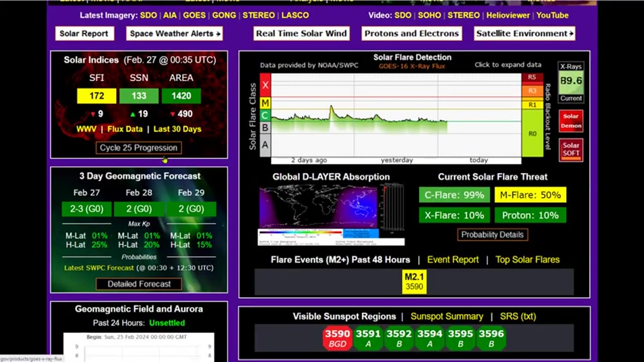
Task: Open the Top Solar Flares link
Action: (x=528, y=260)
